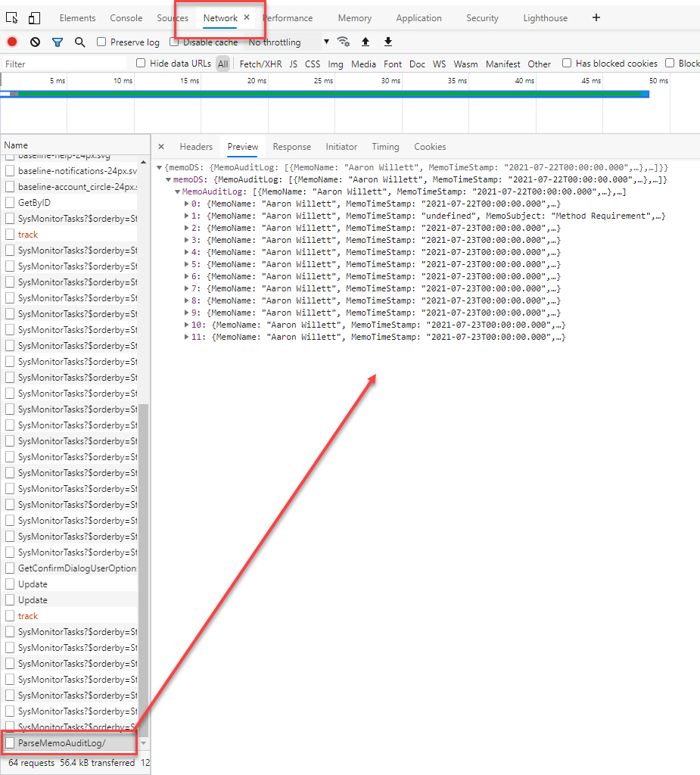Expand array item 0
This screenshot has width=700, height=775.
[186, 204]
